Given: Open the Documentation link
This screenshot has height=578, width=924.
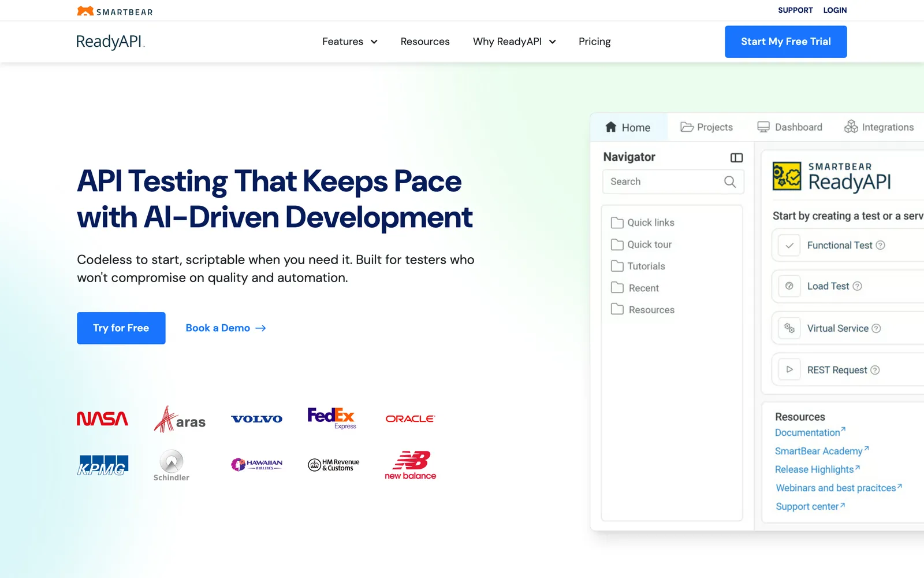Looking at the screenshot, I should [x=810, y=432].
